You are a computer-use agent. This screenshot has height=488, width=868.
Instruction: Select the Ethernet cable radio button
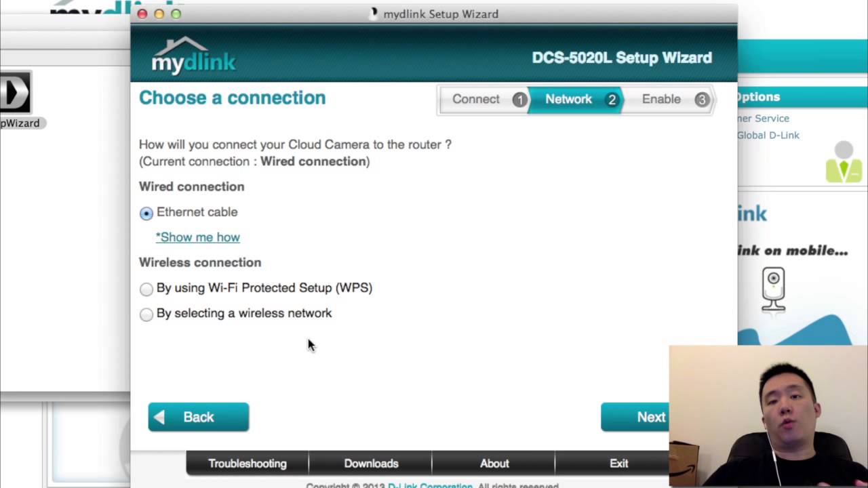(x=146, y=213)
